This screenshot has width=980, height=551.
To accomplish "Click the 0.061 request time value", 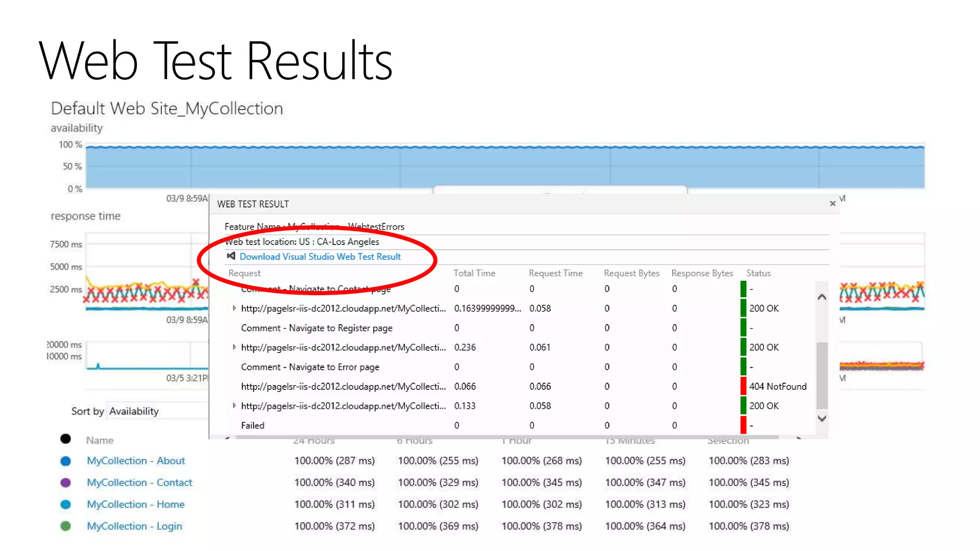I will click(540, 347).
